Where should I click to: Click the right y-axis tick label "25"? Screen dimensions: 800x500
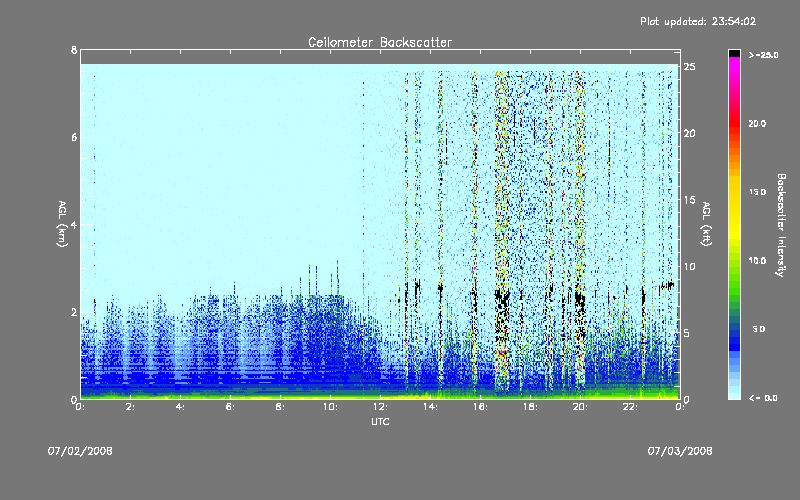pos(689,66)
